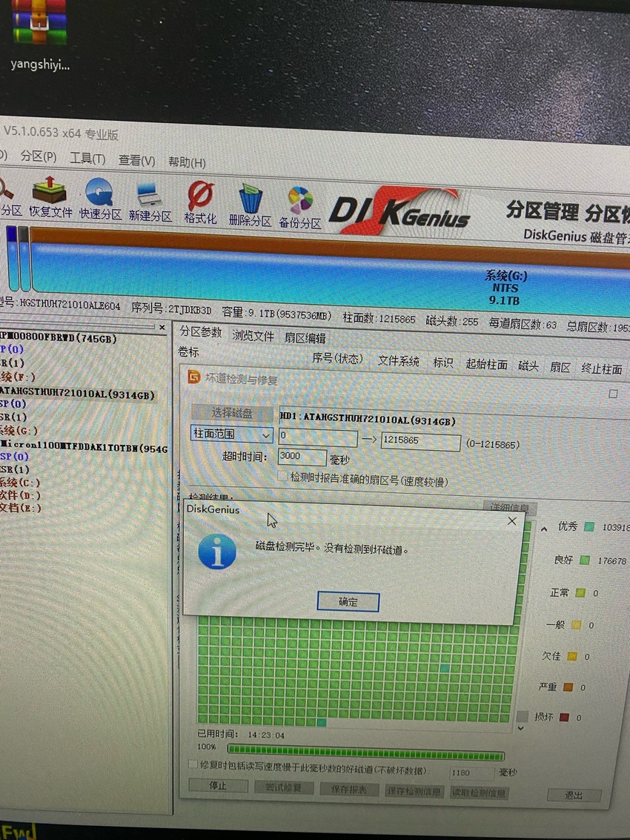Click 确定 to dismiss the message box
Screen dimensions: 630x840
(x=348, y=601)
